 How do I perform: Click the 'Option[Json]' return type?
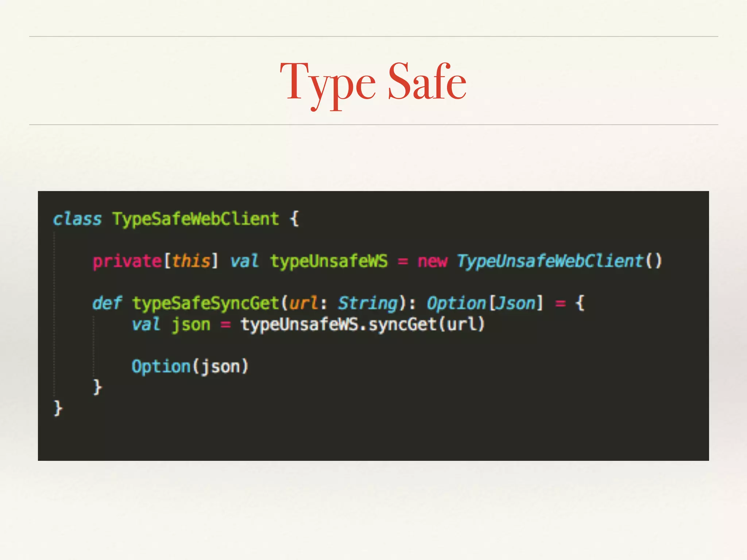[485, 304]
